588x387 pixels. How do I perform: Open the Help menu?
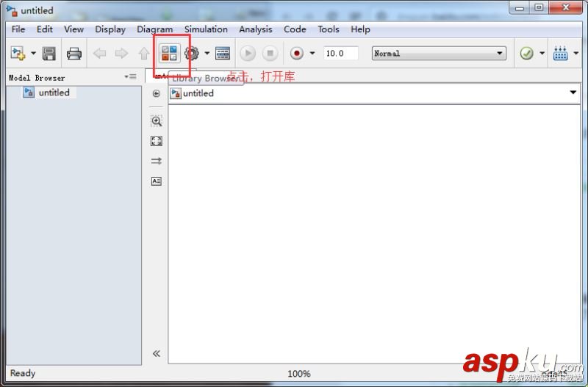pos(360,29)
